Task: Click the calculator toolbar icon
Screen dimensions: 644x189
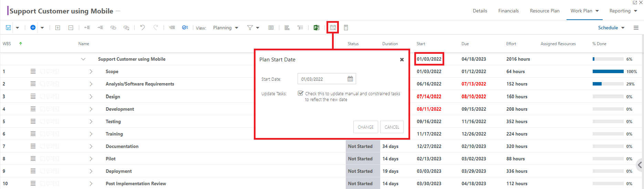Action: [346, 28]
